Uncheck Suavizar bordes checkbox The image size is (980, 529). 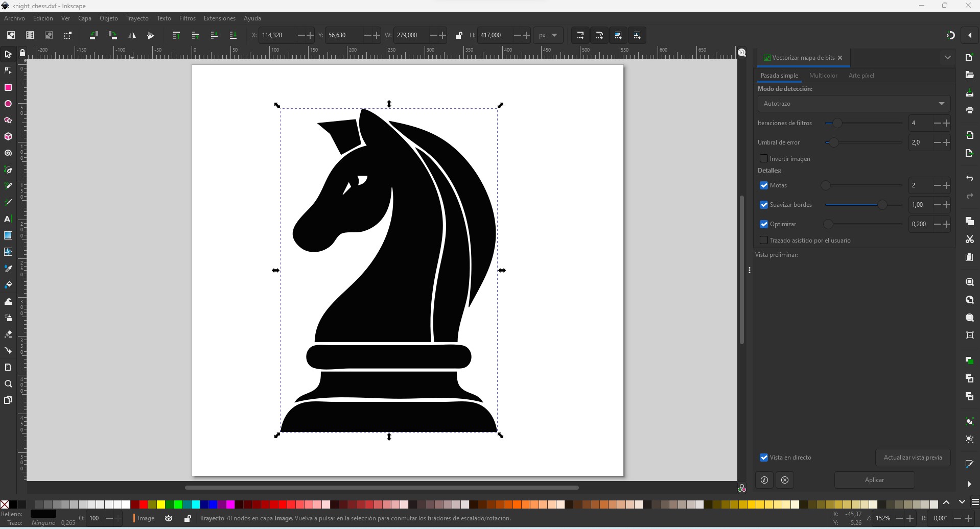point(764,205)
